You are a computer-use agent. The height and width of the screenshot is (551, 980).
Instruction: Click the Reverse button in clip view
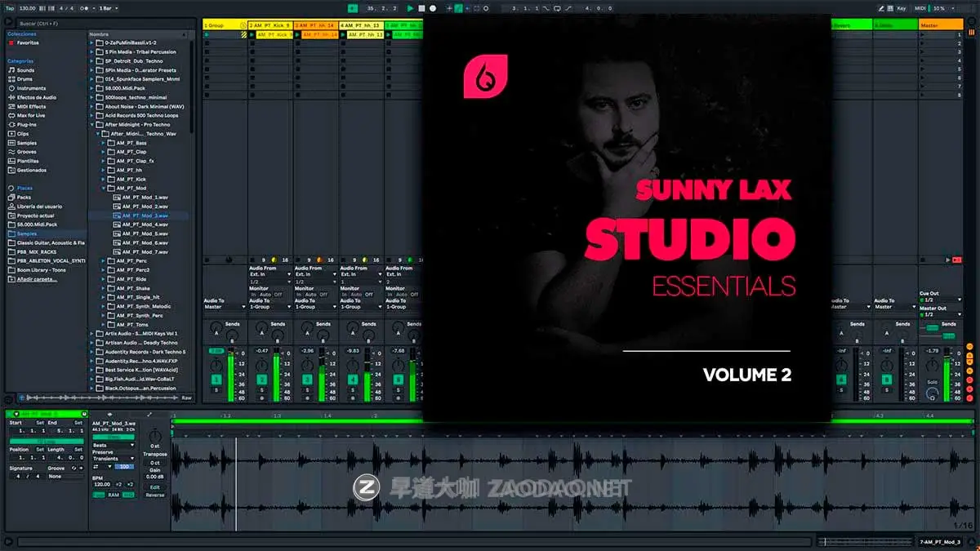(154, 495)
